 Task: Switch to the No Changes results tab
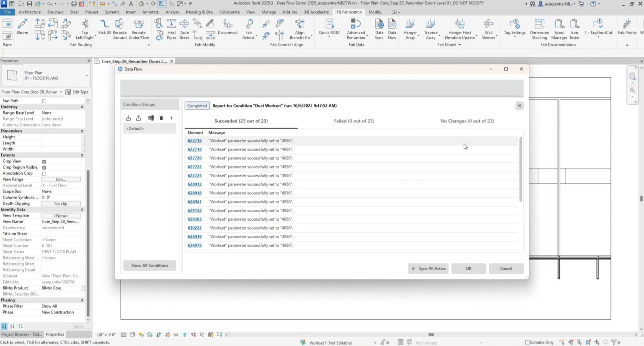[x=467, y=121]
